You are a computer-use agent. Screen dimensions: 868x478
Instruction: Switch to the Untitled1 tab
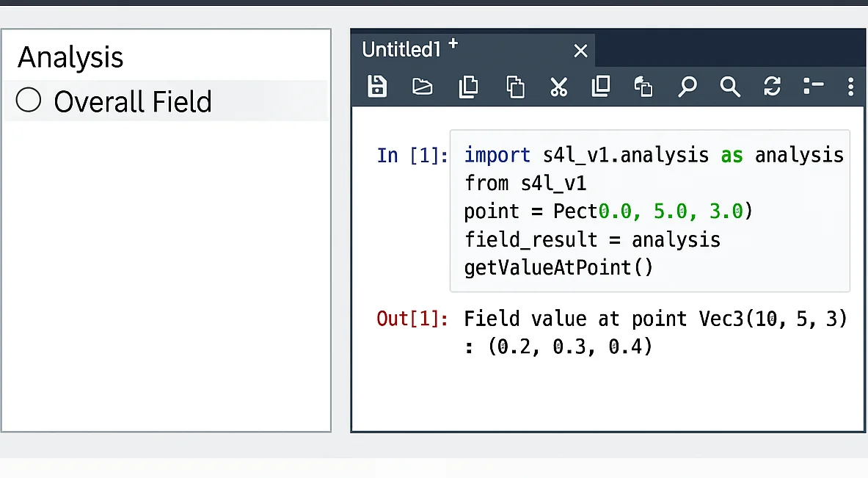click(x=400, y=50)
